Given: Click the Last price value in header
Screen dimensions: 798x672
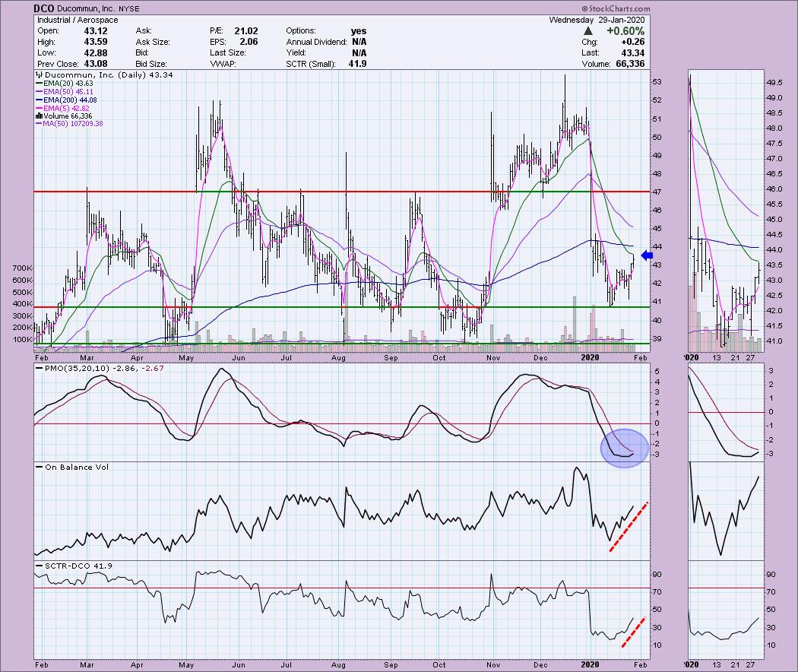Looking at the screenshot, I should (632, 53).
